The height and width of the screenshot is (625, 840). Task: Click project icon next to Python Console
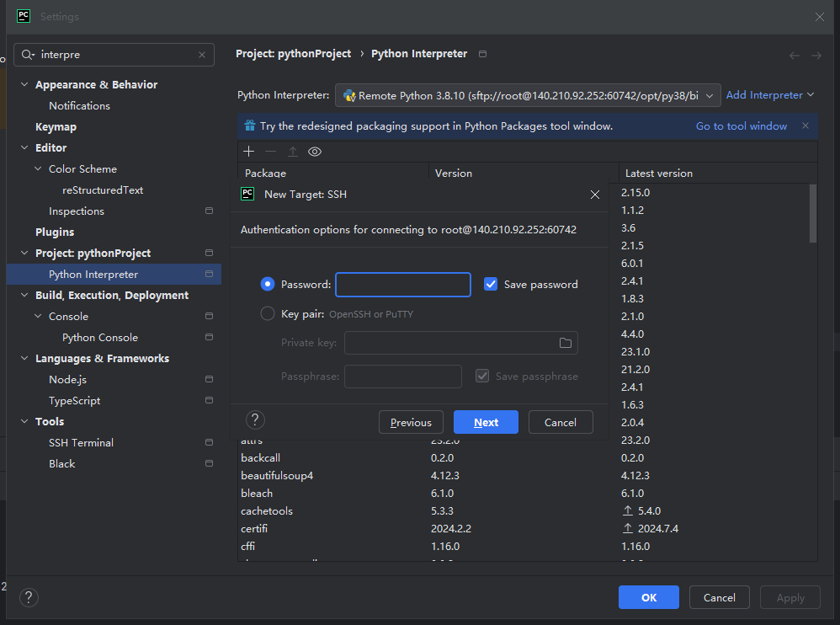click(209, 337)
